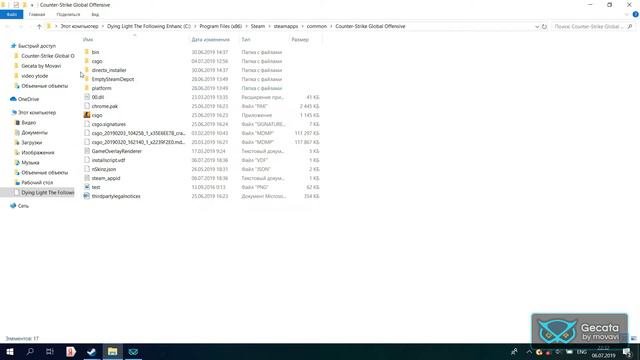Open the Windows Start menu

pos(10,351)
